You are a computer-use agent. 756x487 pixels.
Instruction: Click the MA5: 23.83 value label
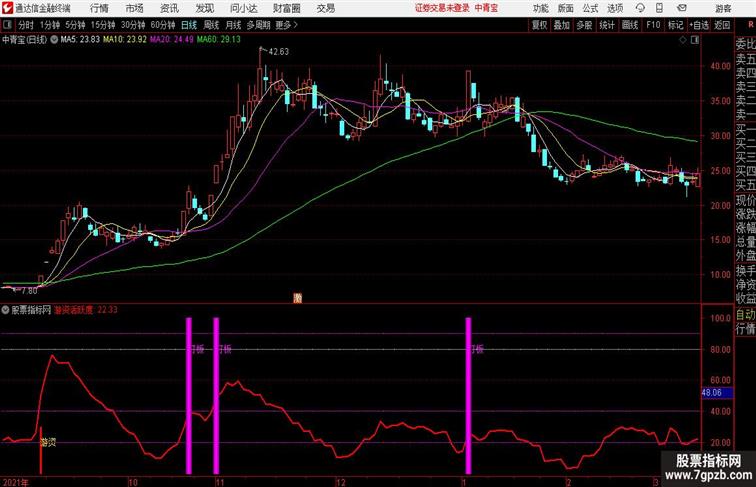pos(80,40)
